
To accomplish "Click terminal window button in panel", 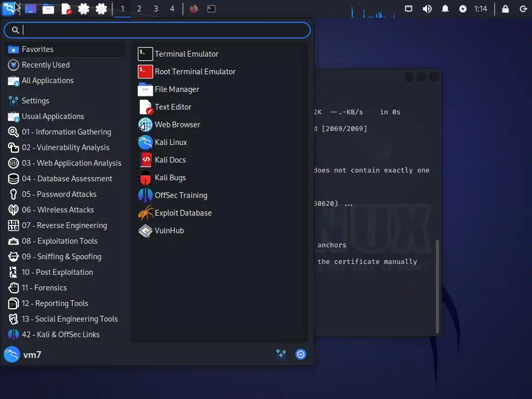I will pyautogui.click(x=211, y=9).
